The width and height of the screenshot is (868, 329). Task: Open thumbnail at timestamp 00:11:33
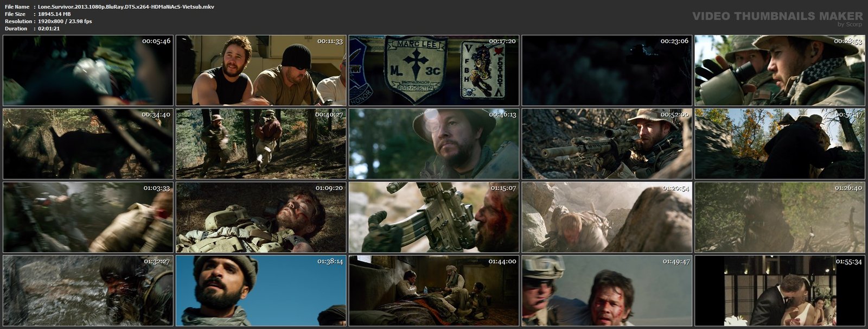[x=261, y=71]
